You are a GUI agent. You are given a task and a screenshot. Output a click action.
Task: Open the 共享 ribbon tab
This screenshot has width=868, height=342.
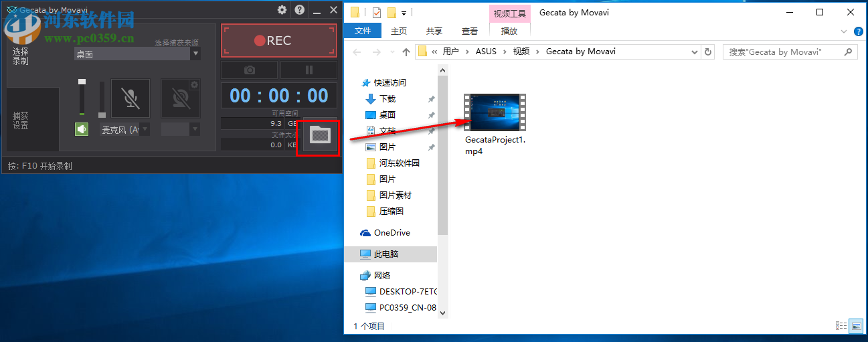coord(434,31)
